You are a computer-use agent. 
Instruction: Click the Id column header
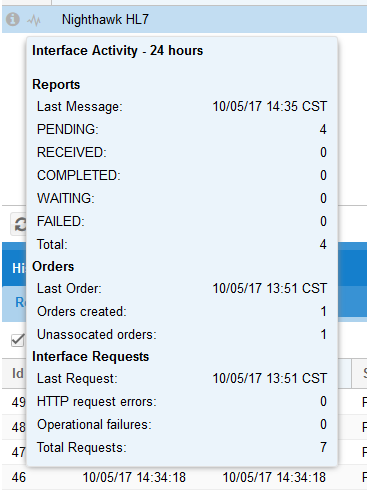click(18, 373)
